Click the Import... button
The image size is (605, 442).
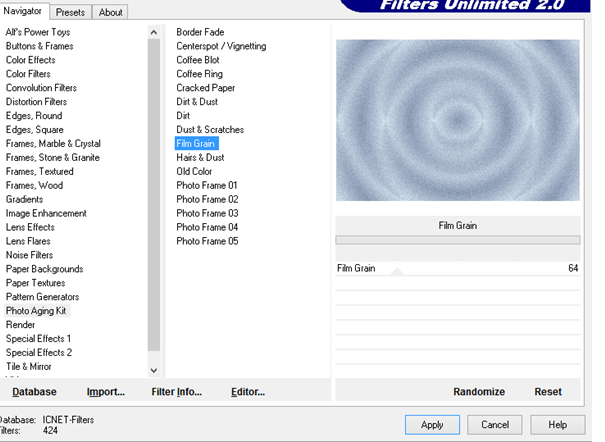(105, 392)
